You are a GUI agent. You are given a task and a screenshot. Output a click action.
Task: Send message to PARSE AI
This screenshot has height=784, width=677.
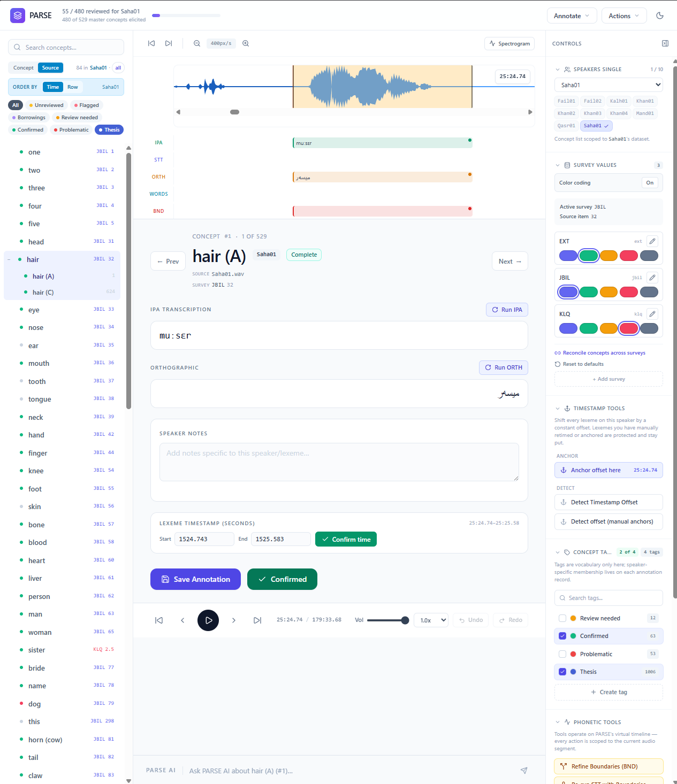pyautogui.click(x=524, y=771)
